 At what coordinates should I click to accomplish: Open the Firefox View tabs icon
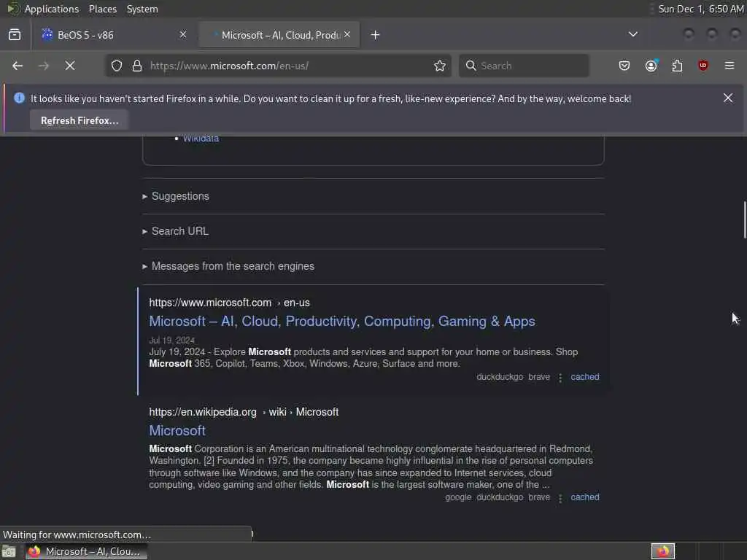click(x=15, y=35)
